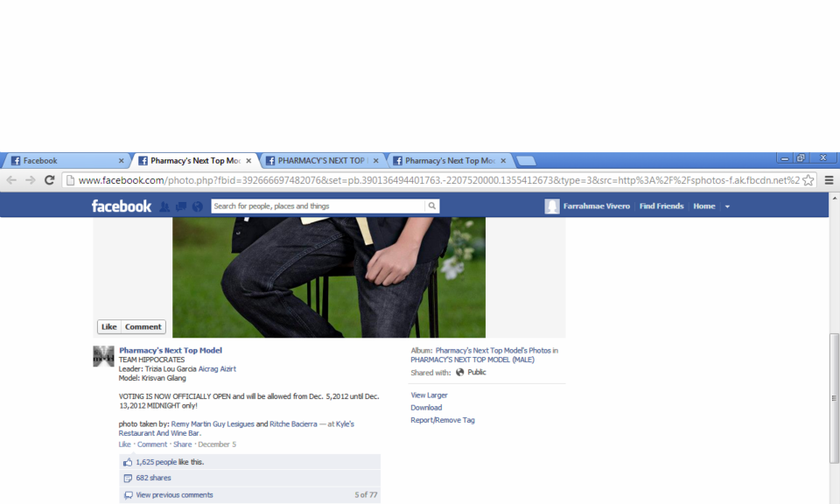Click the thumbs-up likes icon
Image resolution: width=840 pixels, height=504 pixels.
point(128,462)
